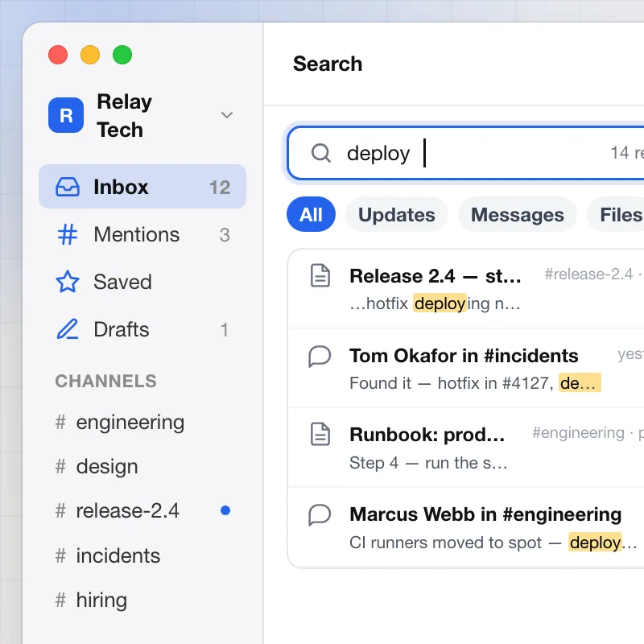The image size is (644, 644).
Task: Select the Updates filter tab
Action: pyautogui.click(x=396, y=214)
